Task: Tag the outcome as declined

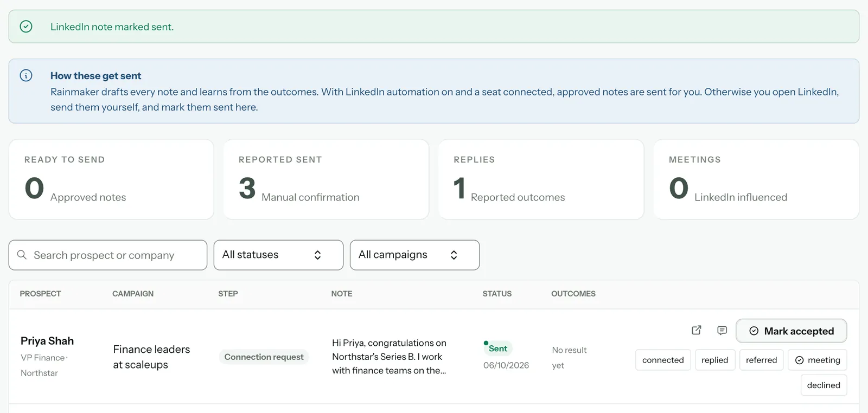Action: click(x=823, y=385)
